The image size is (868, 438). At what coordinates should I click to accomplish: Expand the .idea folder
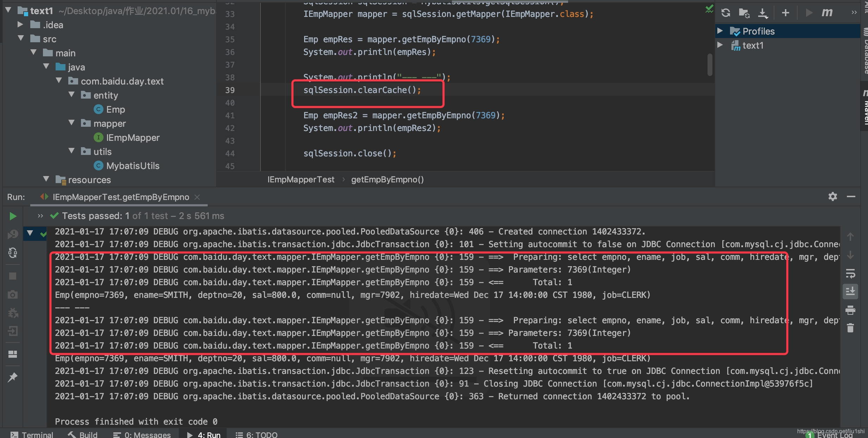[20, 25]
